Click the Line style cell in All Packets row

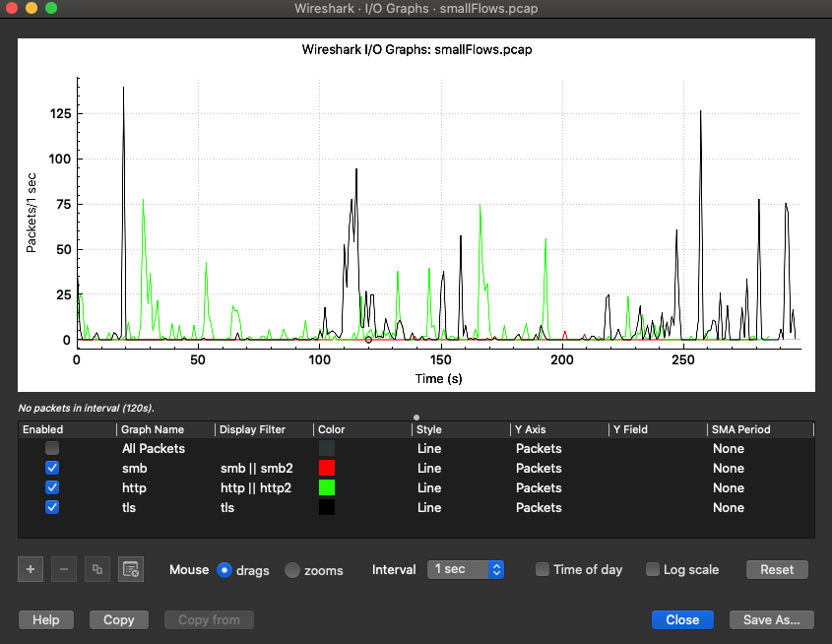(x=429, y=449)
